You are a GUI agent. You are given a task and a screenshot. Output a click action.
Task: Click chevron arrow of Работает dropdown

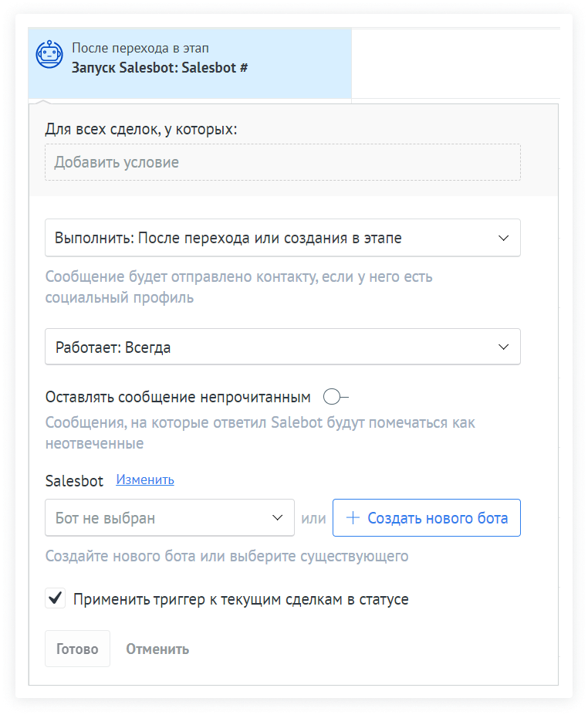(x=504, y=347)
